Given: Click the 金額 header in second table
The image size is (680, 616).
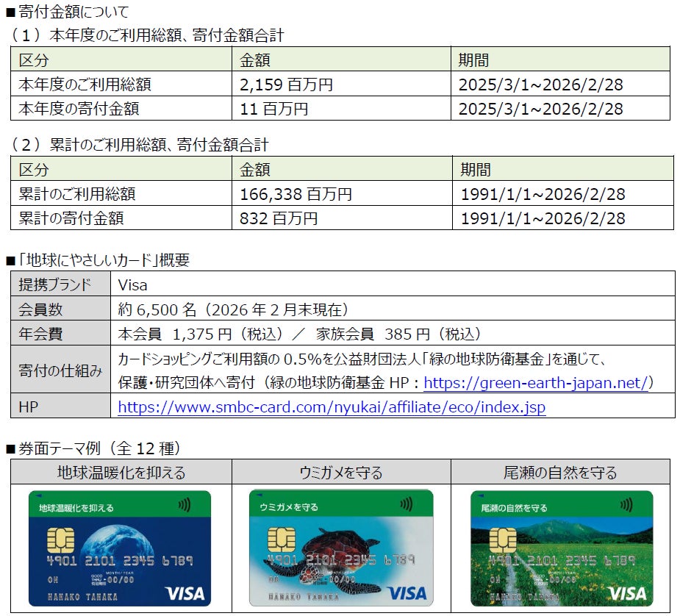Looking at the screenshot, I should pos(342,169).
